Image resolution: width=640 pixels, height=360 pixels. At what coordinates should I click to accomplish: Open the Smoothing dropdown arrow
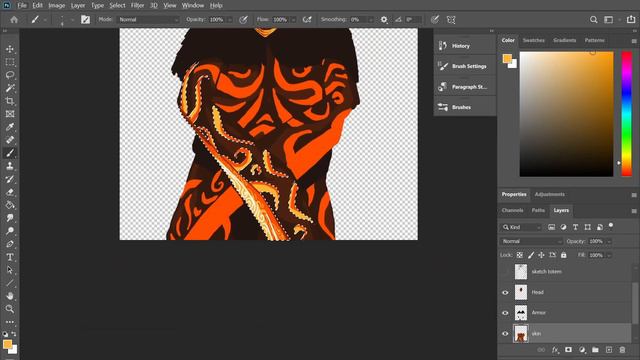pos(371,20)
